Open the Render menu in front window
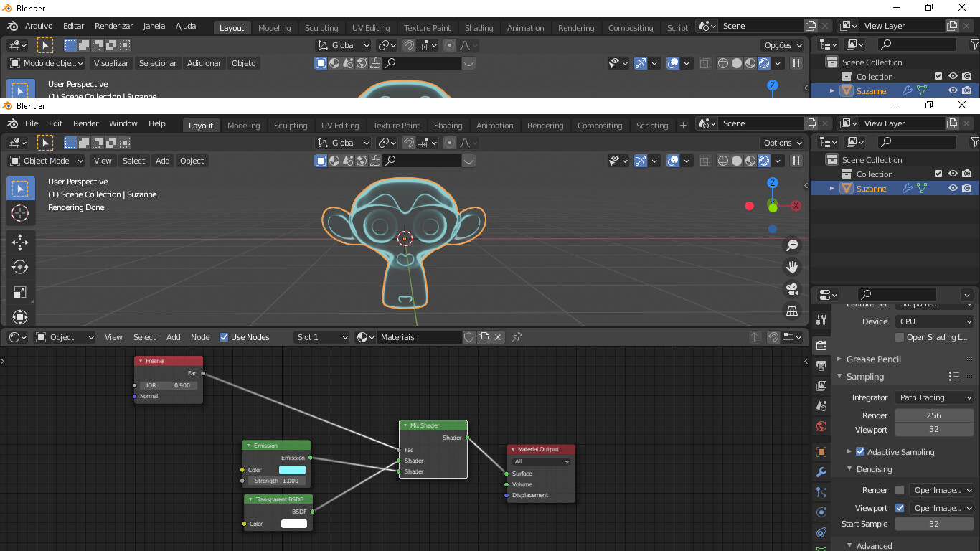 (x=85, y=123)
